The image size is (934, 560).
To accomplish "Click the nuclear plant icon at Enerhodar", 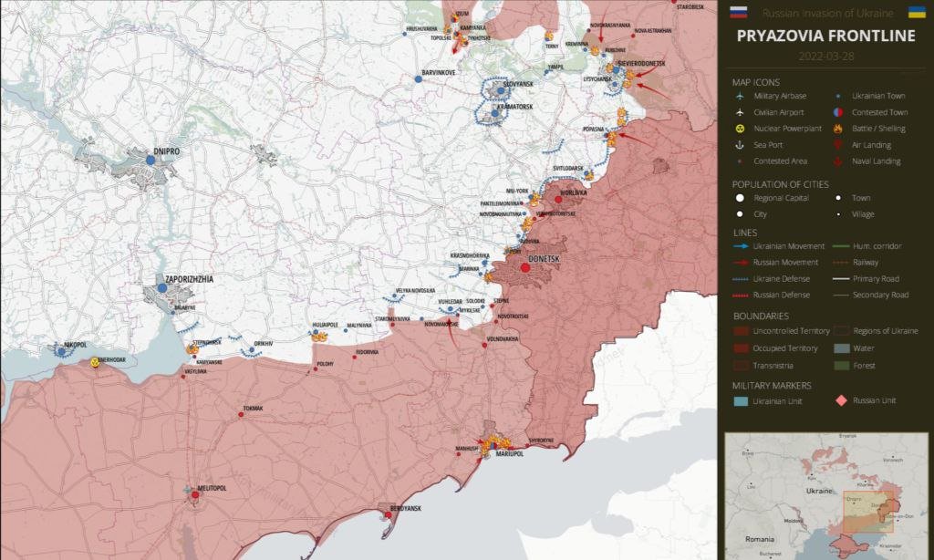I will [95, 361].
